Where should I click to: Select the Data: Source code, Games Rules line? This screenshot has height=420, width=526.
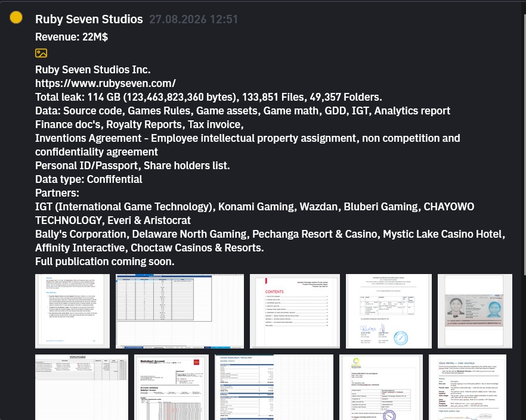pyautogui.click(x=243, y=111)
